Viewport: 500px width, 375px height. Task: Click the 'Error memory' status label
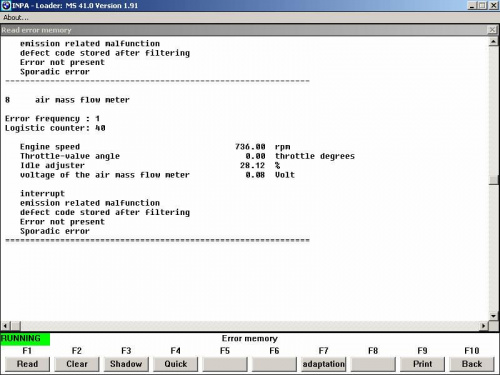pyautogui.click(x=250, y=339)
